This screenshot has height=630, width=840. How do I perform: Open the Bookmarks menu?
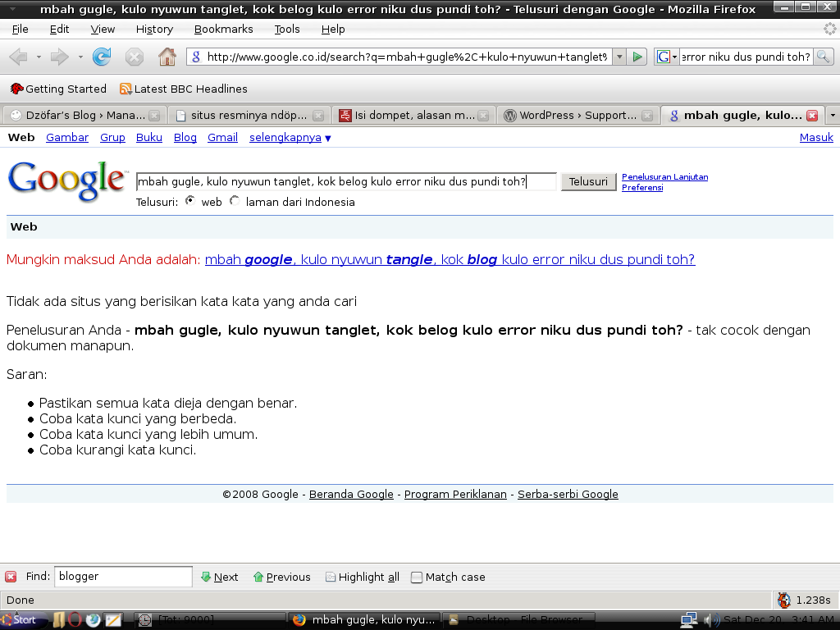point(223,29)
